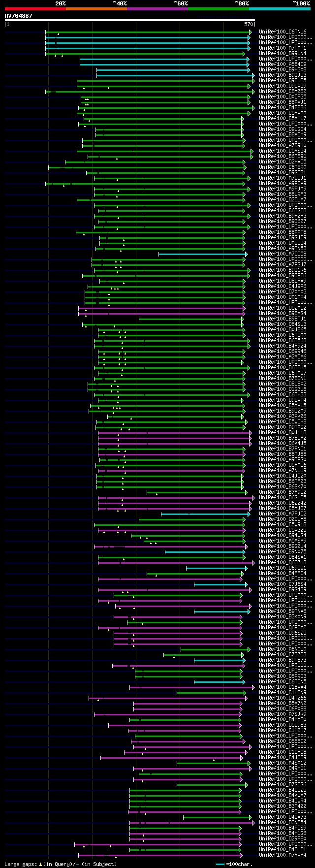Select the UniRef100_B9I627 label
Viewport: 315px width, 868px height.
[283, 221]
